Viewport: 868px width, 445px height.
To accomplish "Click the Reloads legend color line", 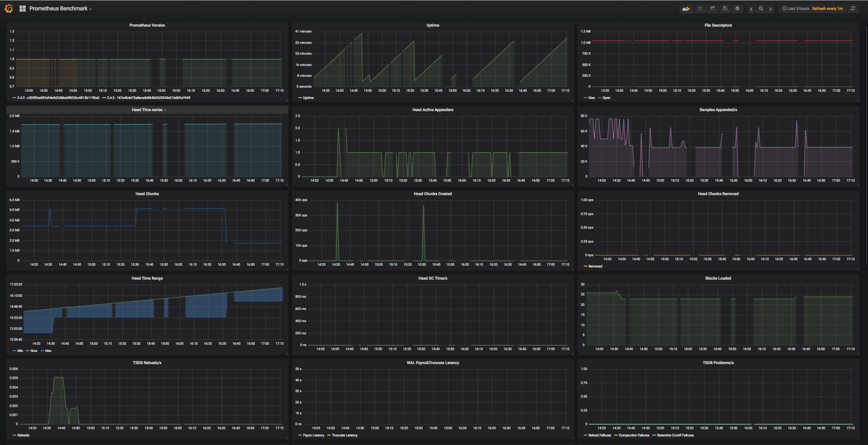I will [x=14, y=436].
